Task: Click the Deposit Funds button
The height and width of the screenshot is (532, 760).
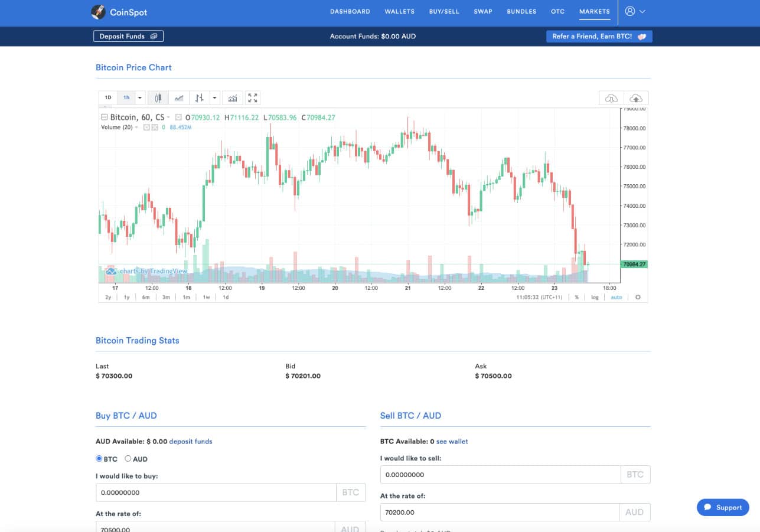Action: (x=128, y=36)
